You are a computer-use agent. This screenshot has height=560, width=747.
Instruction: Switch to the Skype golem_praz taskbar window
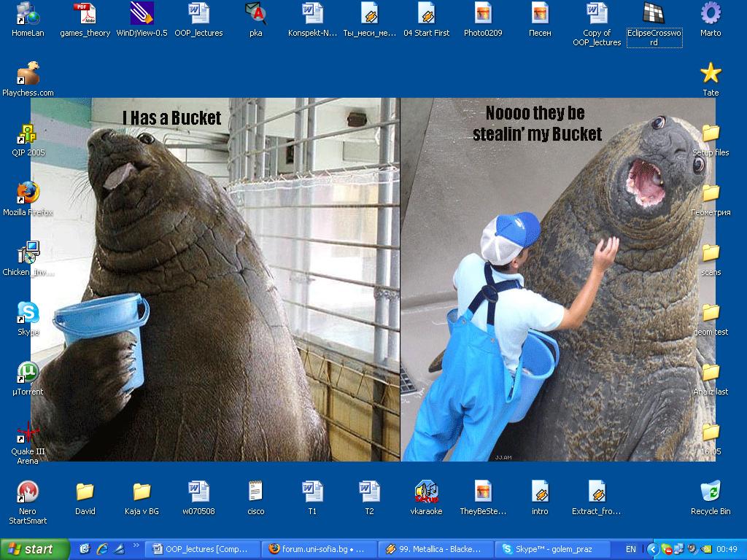pyautogui.click(x=553, y=549)
